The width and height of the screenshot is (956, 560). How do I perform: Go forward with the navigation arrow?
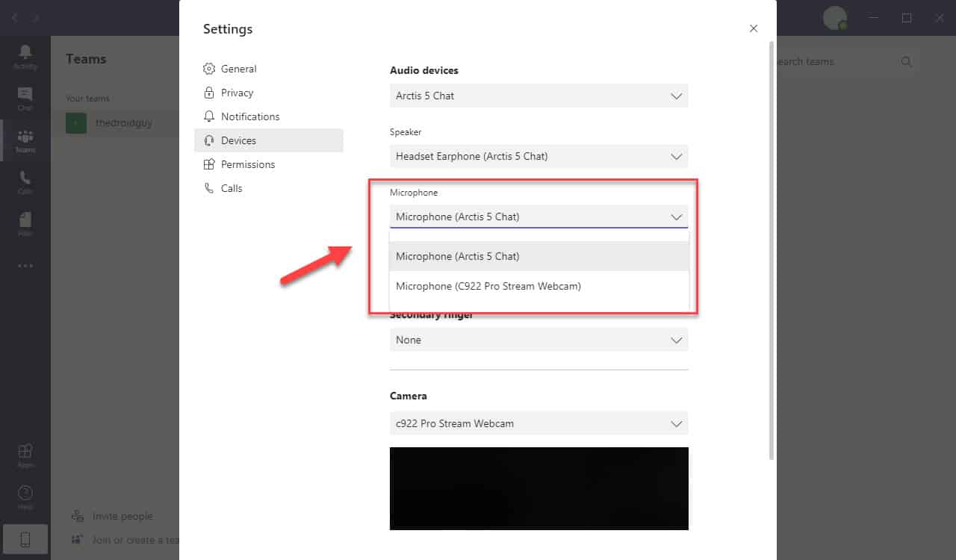coord(36,17)
